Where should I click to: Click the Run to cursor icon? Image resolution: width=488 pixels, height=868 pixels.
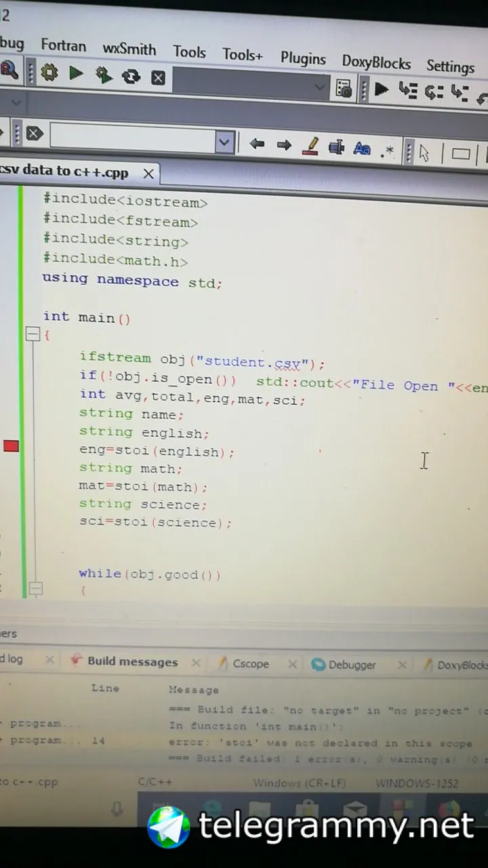[x=407, y=90]
